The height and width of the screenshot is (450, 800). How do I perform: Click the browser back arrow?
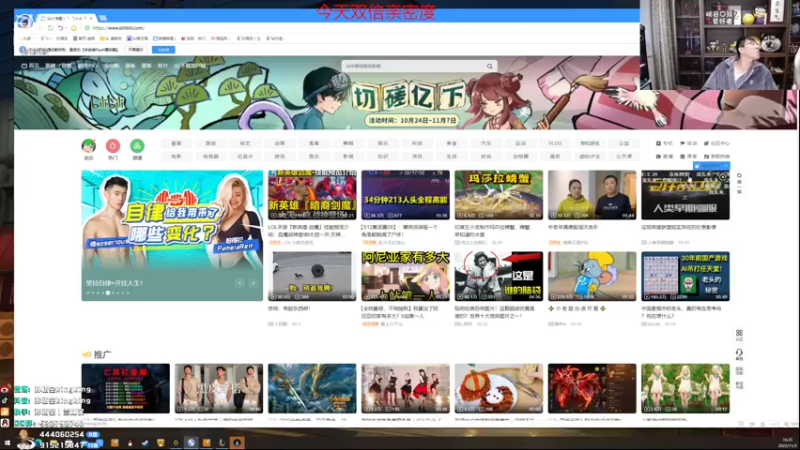(40, 28)
